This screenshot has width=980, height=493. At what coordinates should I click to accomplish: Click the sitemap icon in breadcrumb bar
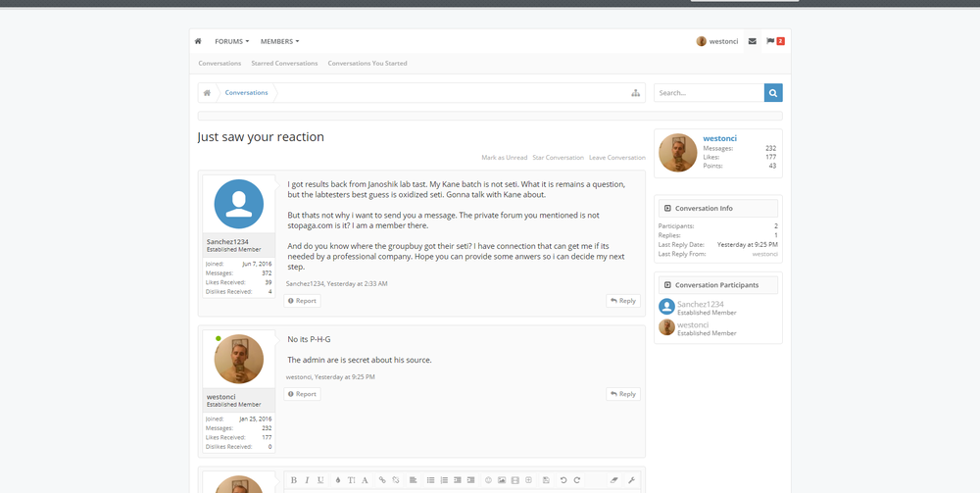point(635,93)
